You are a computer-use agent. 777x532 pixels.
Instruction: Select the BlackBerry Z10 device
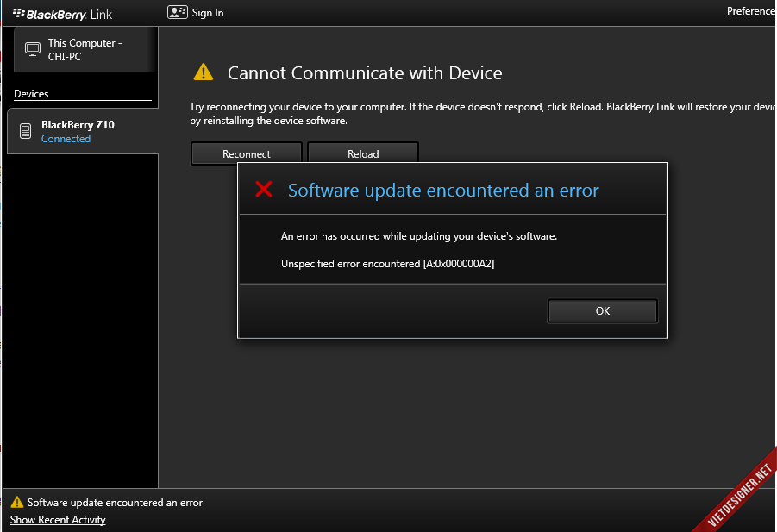(83, 131)
